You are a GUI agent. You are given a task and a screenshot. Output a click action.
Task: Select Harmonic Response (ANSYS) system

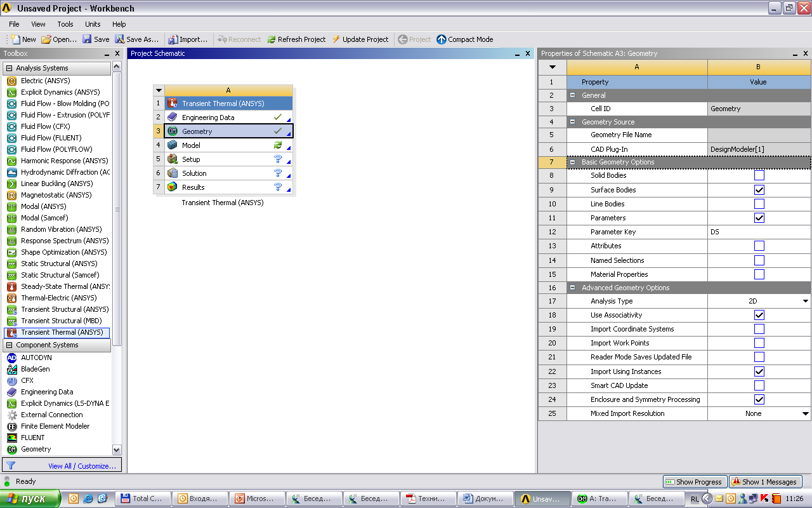tap(64, 161)
